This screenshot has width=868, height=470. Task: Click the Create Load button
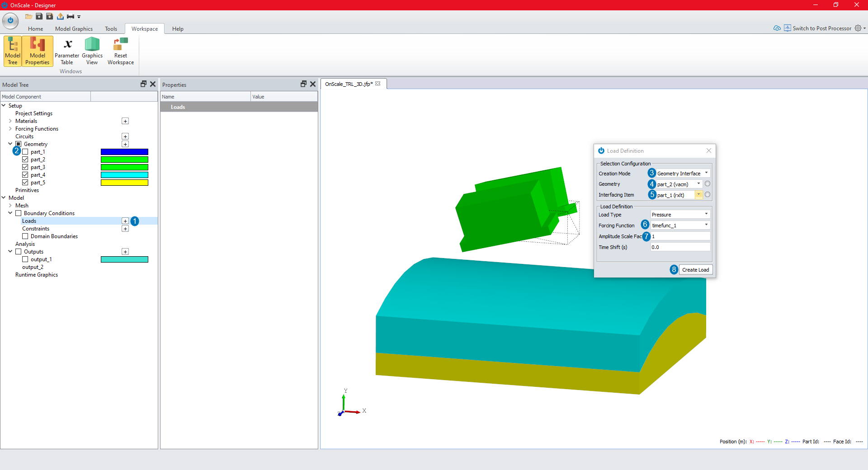pos(695,270)
